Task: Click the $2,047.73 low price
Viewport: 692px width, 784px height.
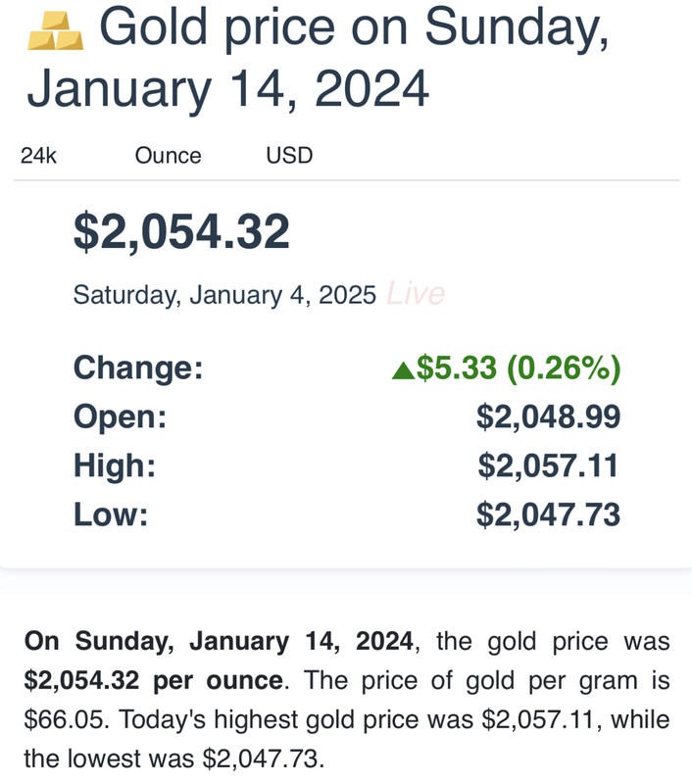Action: (x=549, y=515)
